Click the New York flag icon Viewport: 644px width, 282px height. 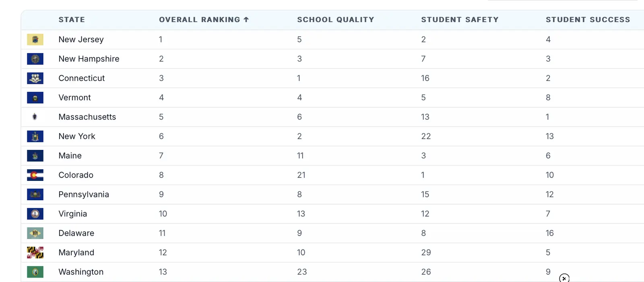click(x=35, y=136)
